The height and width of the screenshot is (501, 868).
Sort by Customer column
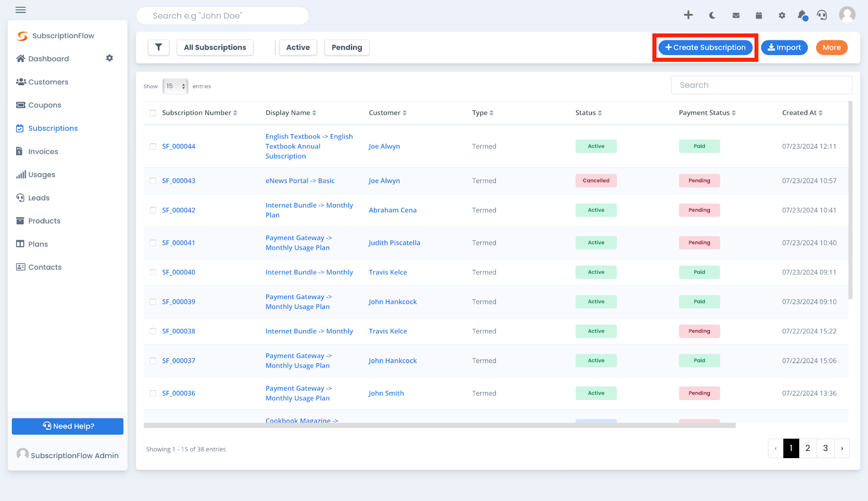pyautogui.click(x=388, y=113)
